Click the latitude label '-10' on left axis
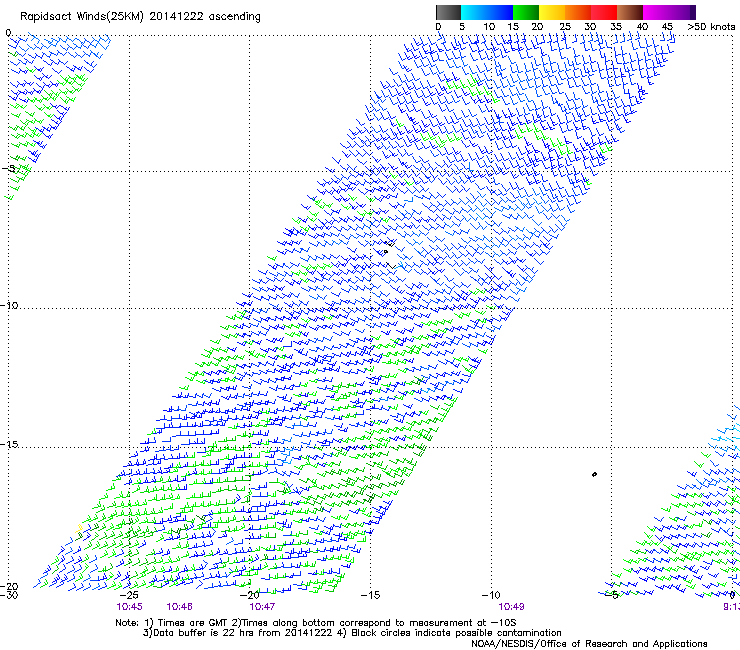The height and width of the screenshot is (650, 740). pos(9,305)
